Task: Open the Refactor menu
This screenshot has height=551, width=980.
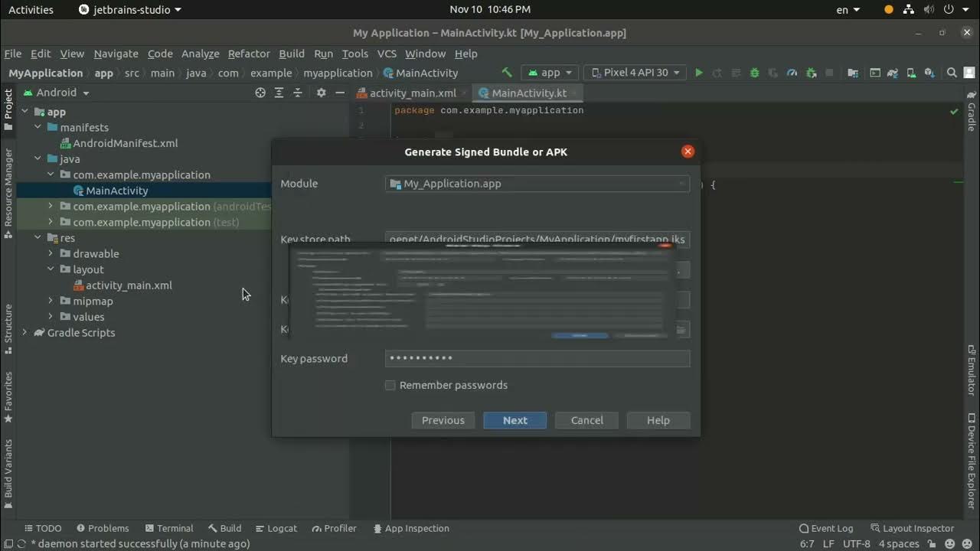Action: point(249,54)
